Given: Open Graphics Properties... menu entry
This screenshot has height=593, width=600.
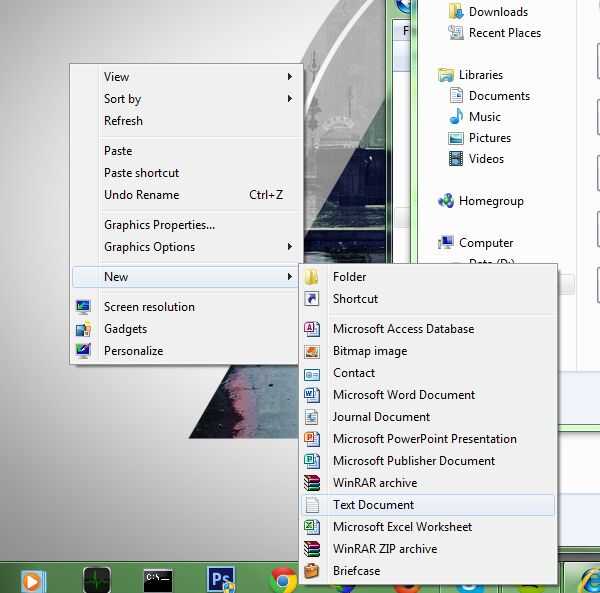Looking at the screenshot, I should pyautogui.click(x=185, y=225).
